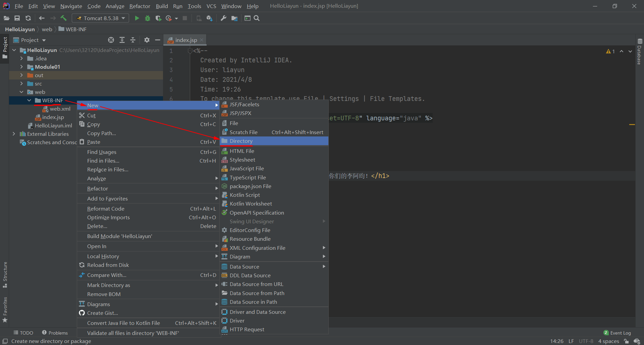644x345 pixels.
Task: Select web.xml in project tree
Action: (56, 109)
